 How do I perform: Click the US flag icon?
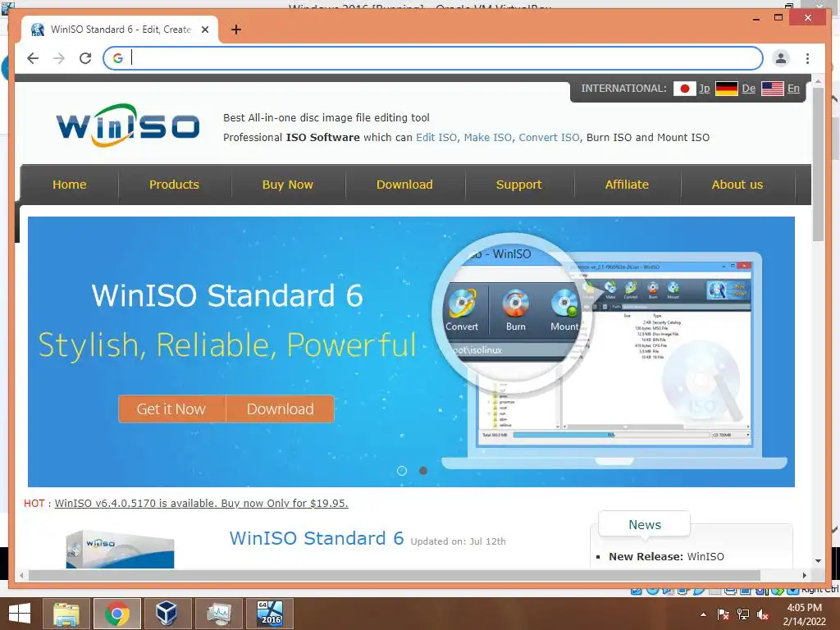773,89
